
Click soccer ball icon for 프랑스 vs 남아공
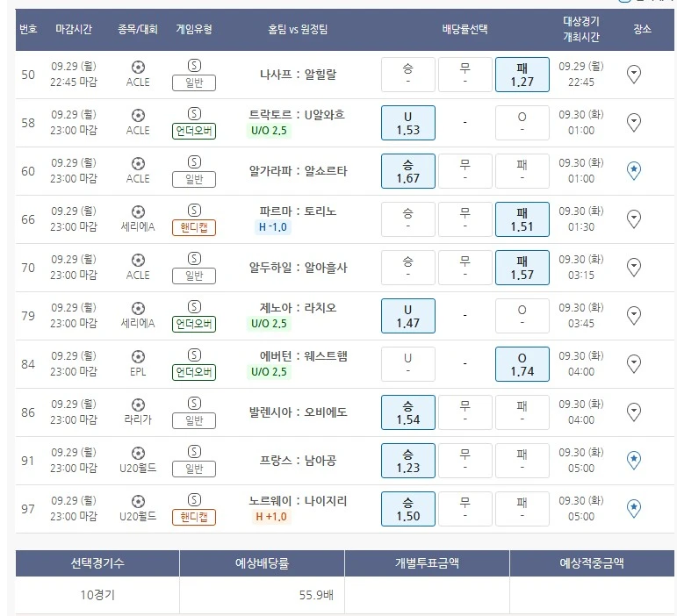(x=138, y=452)
